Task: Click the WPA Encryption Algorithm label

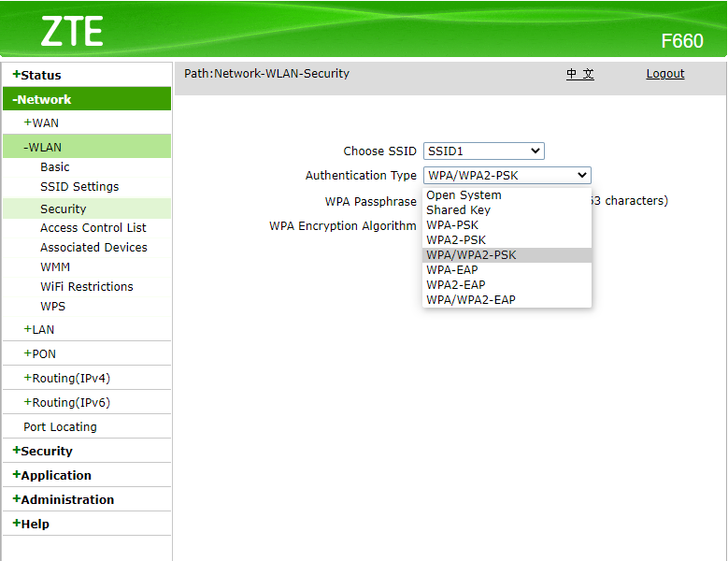Action: (343, 226)
